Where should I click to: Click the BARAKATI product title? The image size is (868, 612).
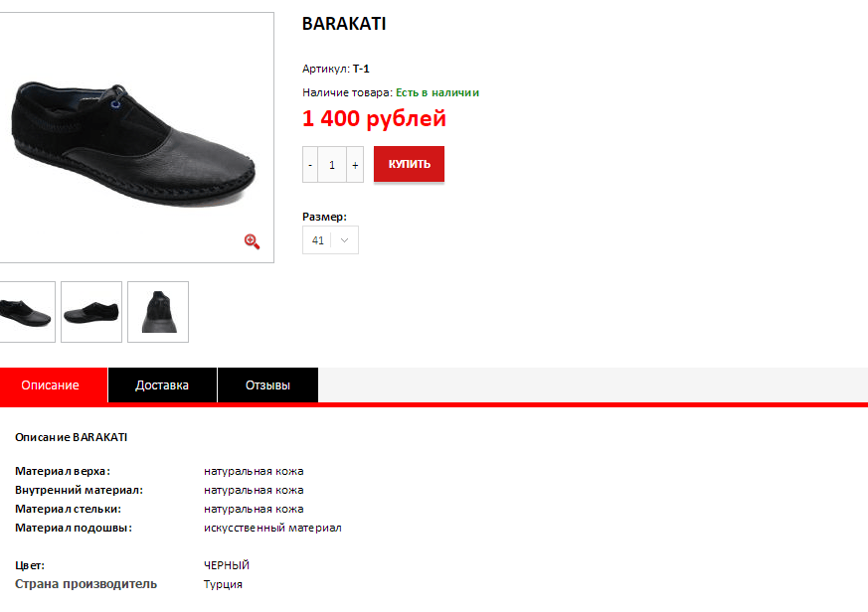click(344, 24)
